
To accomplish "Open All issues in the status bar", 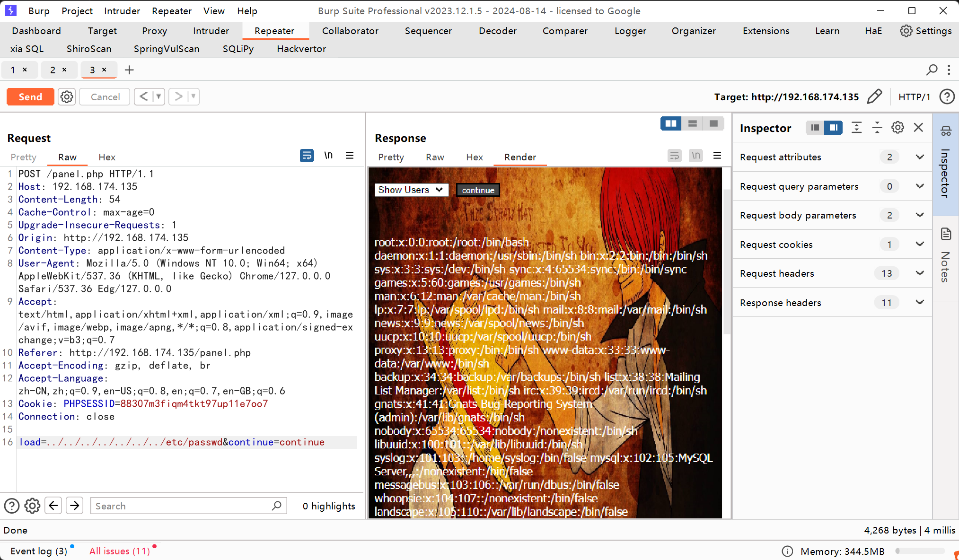I will (x=120, y=551).
